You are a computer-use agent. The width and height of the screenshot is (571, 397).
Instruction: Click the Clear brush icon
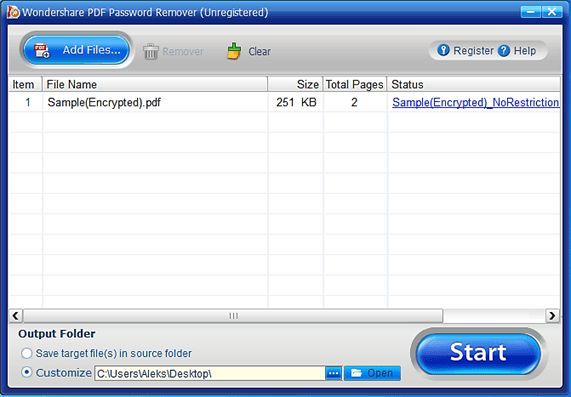(234, 51)
